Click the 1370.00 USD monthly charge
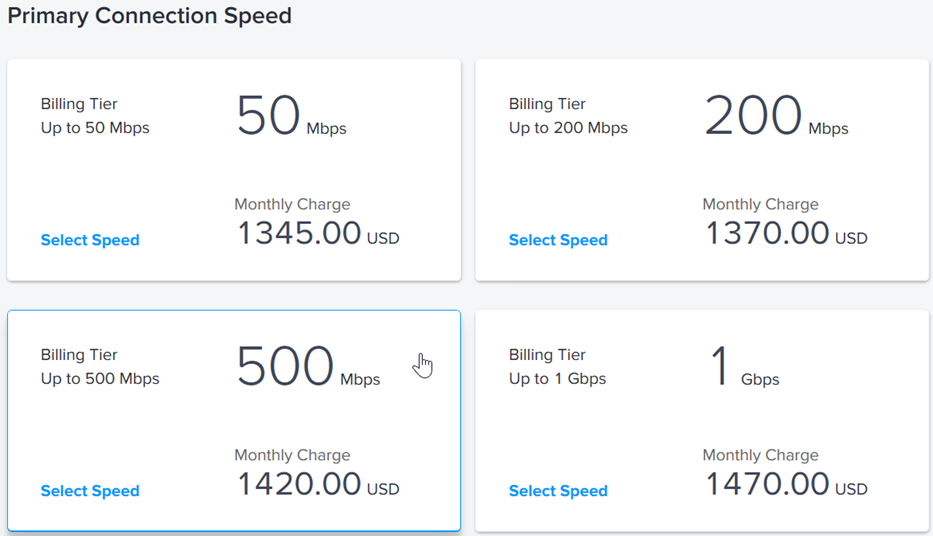The image size is (933, 536). 786,233
